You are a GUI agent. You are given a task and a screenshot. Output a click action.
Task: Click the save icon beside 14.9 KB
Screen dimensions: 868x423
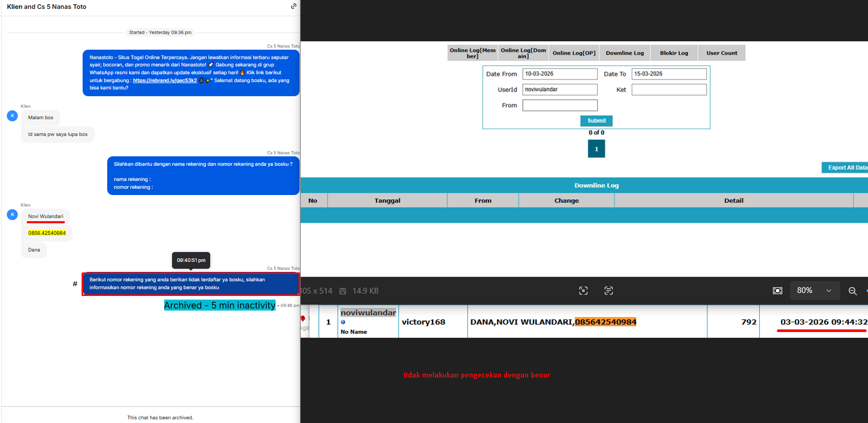[x=343, y=291]
